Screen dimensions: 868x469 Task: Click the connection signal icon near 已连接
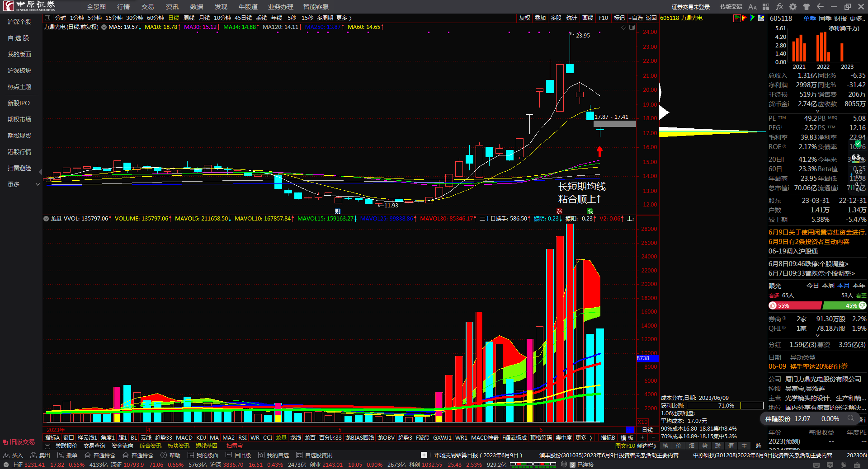(x=564, y=464)
